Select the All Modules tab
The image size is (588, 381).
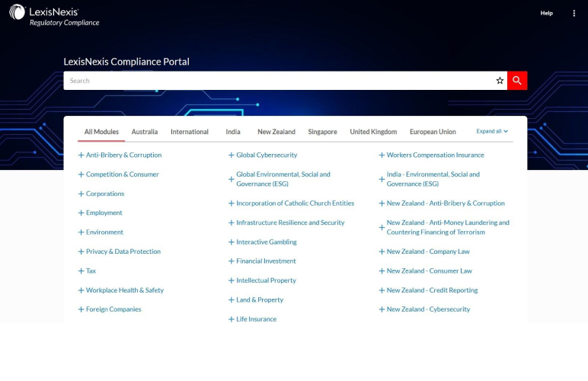101,132
